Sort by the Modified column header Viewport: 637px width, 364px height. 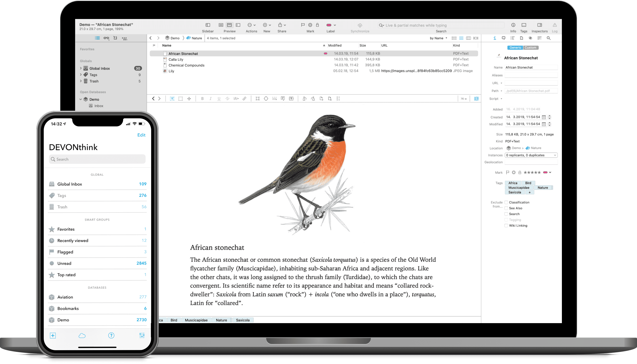coord(334,46)
